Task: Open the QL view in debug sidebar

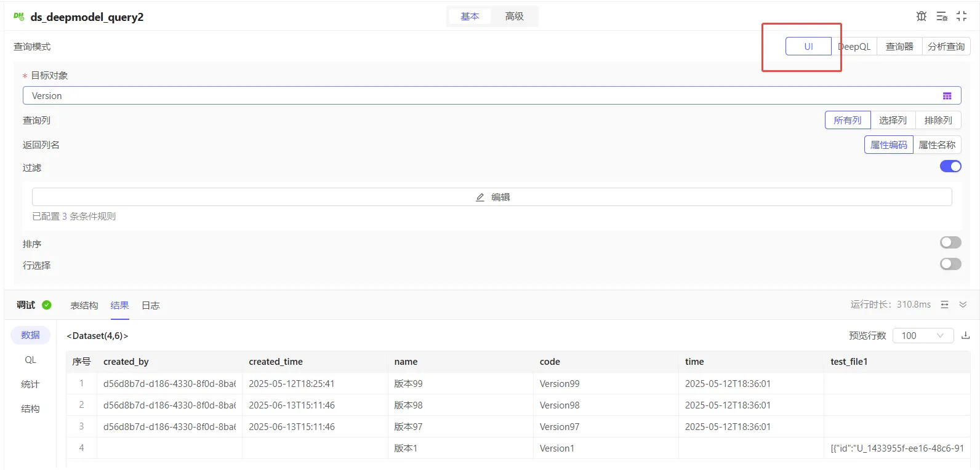Action: coord(30,360)
